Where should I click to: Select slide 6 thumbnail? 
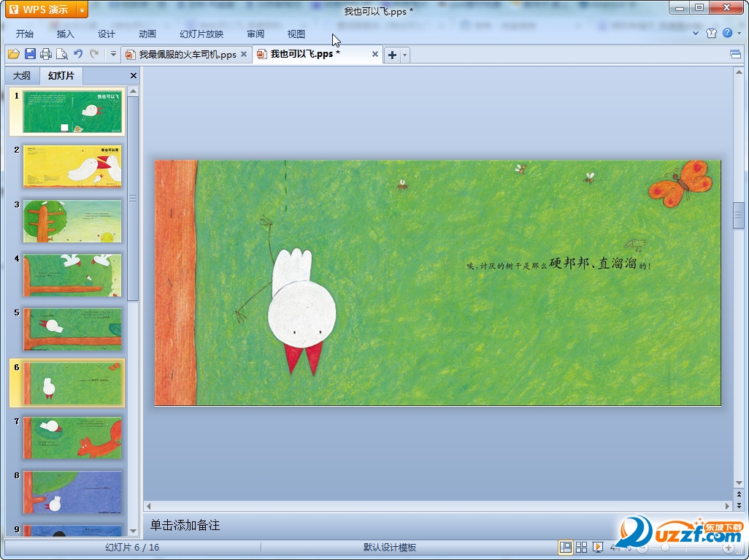72,383
